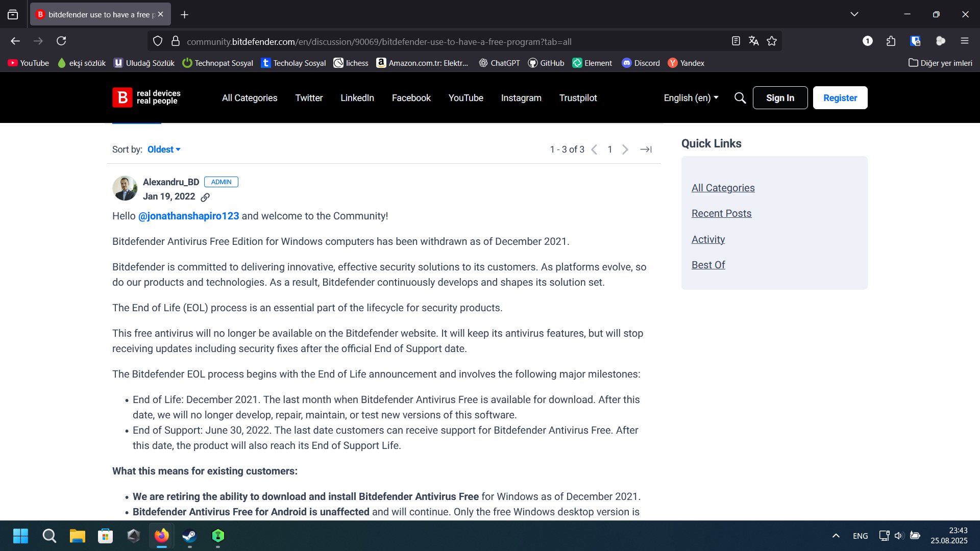Open the English (en) language dropdown
Viewport: 980px width, 551px height.
pyautogui.click(x=691, y=98)
